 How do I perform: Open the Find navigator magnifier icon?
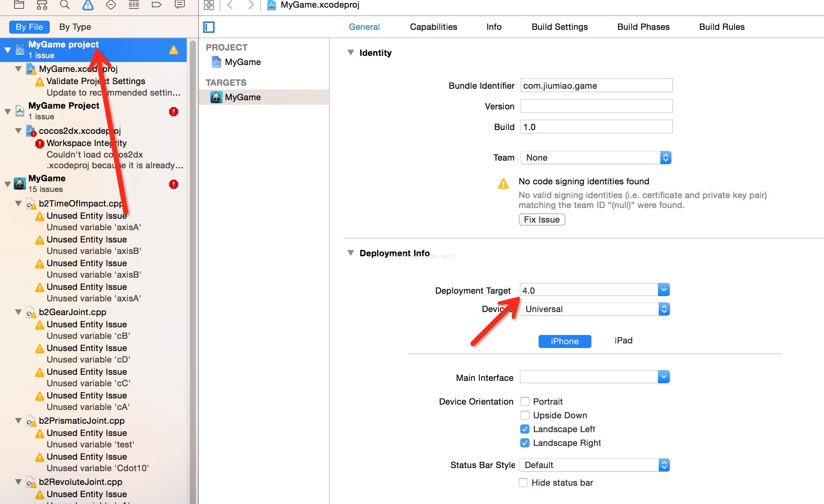pos(65,5)
